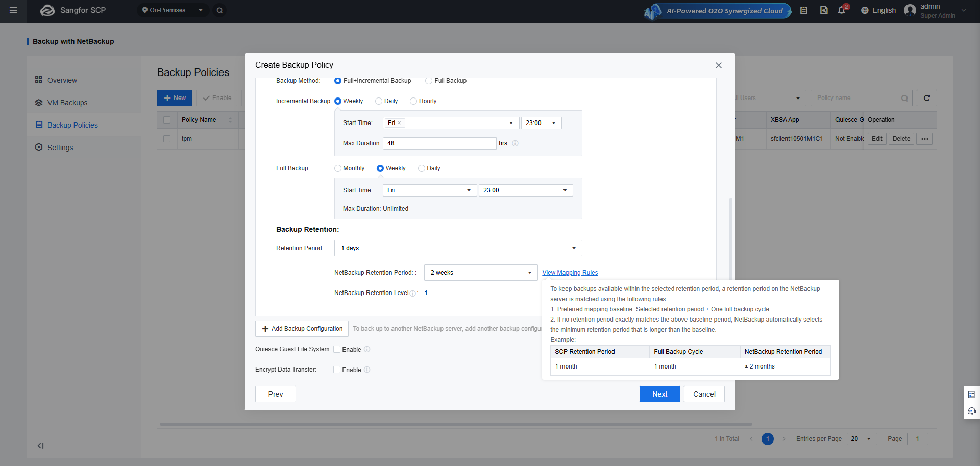Select Full+Incremental Backup method
The width and height of the screenshot is (980, 466).
pos(338,81)
